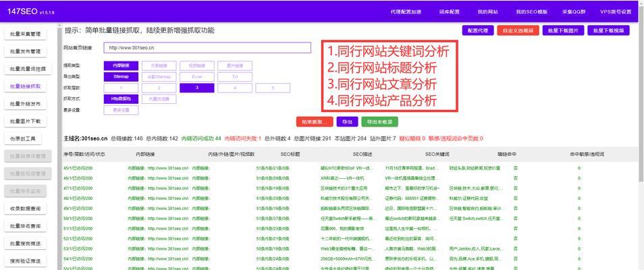Open 批量发布管理 in the sidebar

(25, 52)
